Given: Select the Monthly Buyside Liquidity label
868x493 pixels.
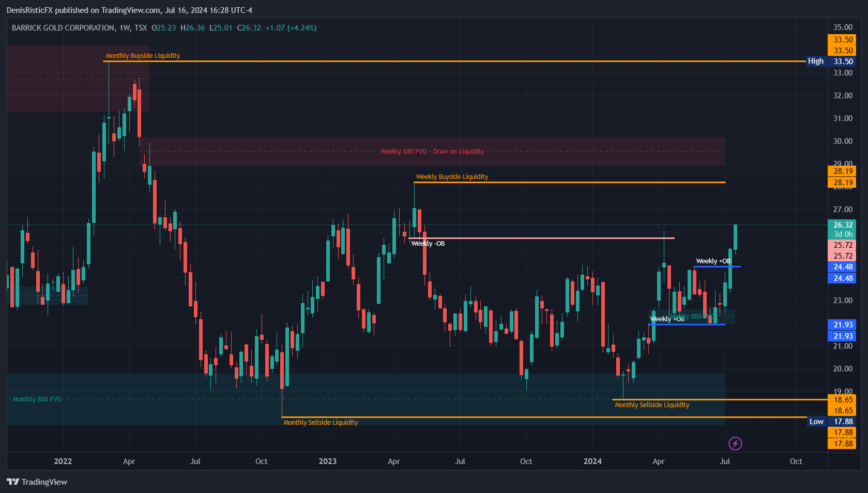Looking at the screenshot, I should pyautogui.click(x=143, y=56).
